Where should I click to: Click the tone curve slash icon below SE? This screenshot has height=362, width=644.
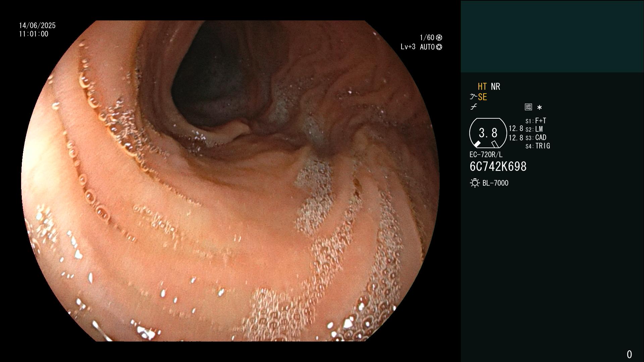[474, 107]
